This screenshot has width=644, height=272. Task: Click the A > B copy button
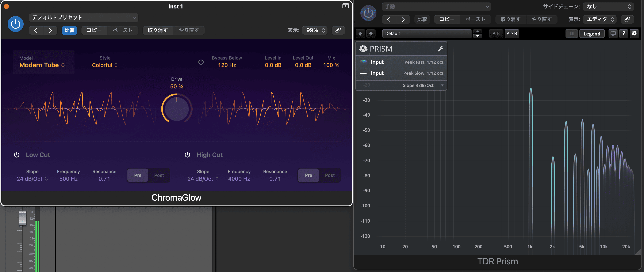(511, 34)
